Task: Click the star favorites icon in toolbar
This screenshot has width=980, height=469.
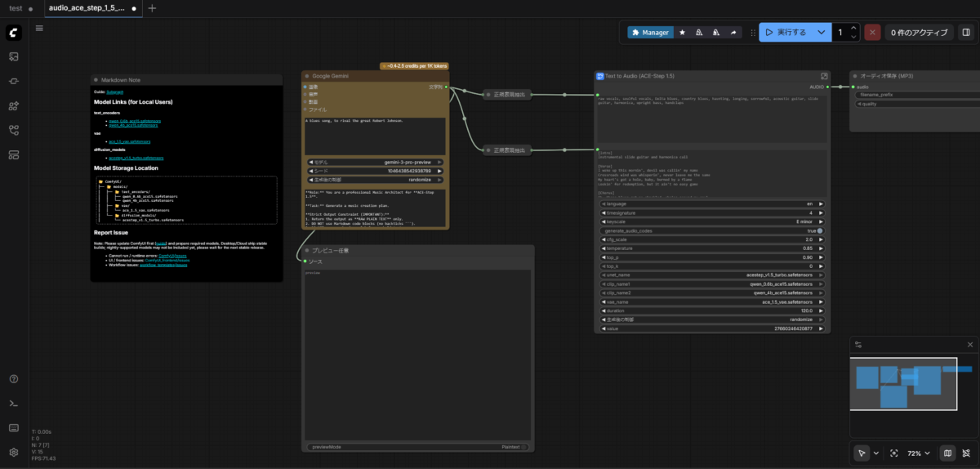Action: pyautogui.click(x=683, y=33)
